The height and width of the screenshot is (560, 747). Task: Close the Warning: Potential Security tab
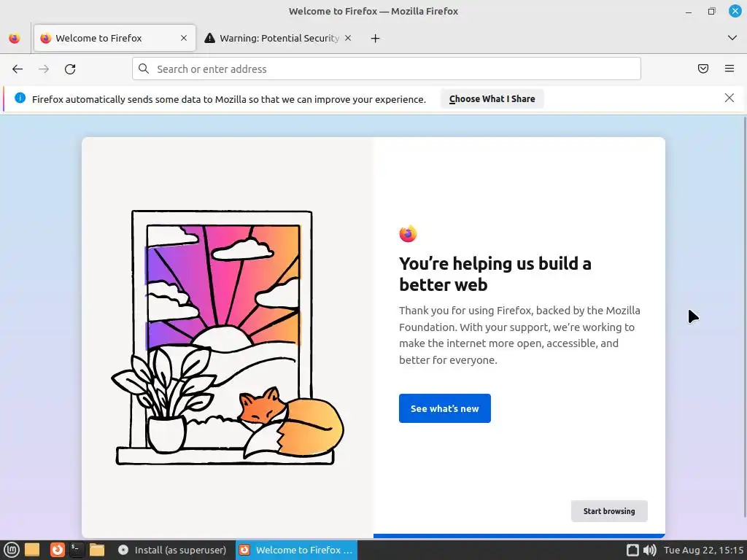point(348,38)
